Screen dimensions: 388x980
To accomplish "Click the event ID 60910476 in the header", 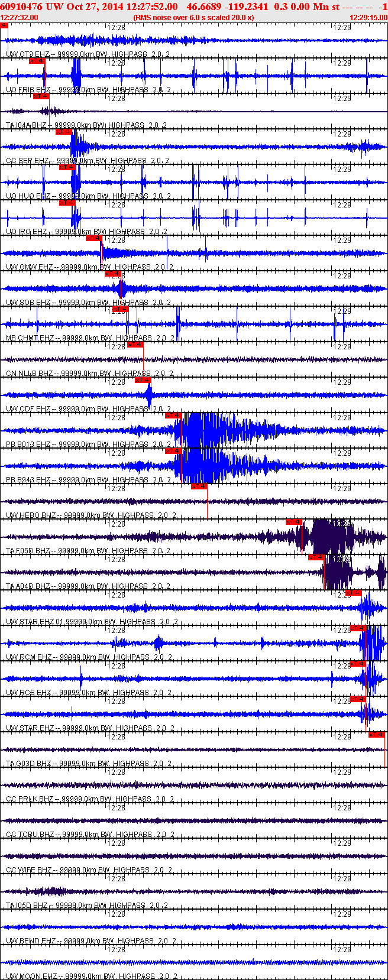I will coord(21,7).
